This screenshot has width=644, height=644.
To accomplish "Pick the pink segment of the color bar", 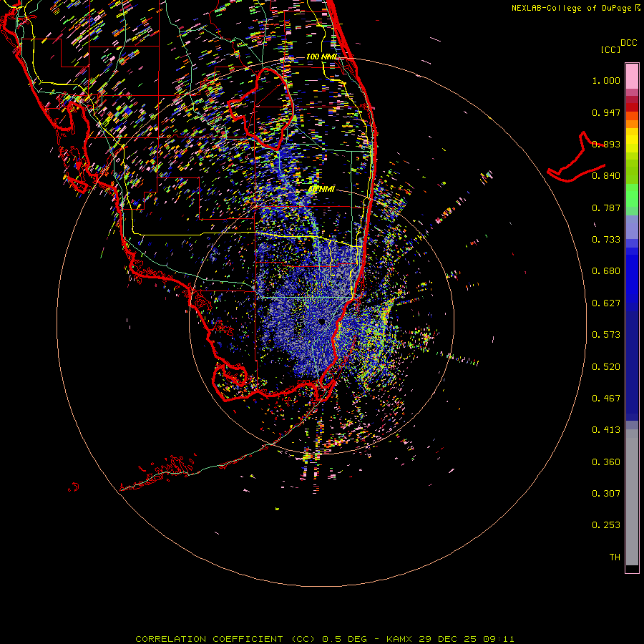I will click(x=632, y=77).
